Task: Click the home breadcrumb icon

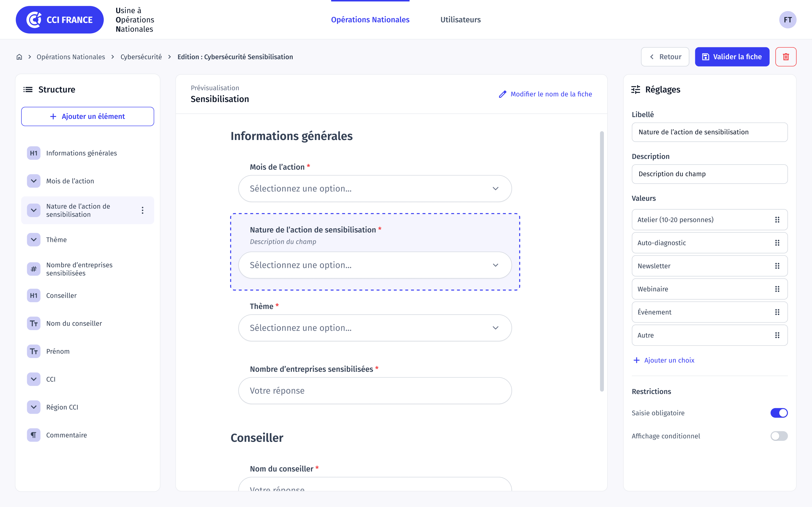Action: [19, 57]
